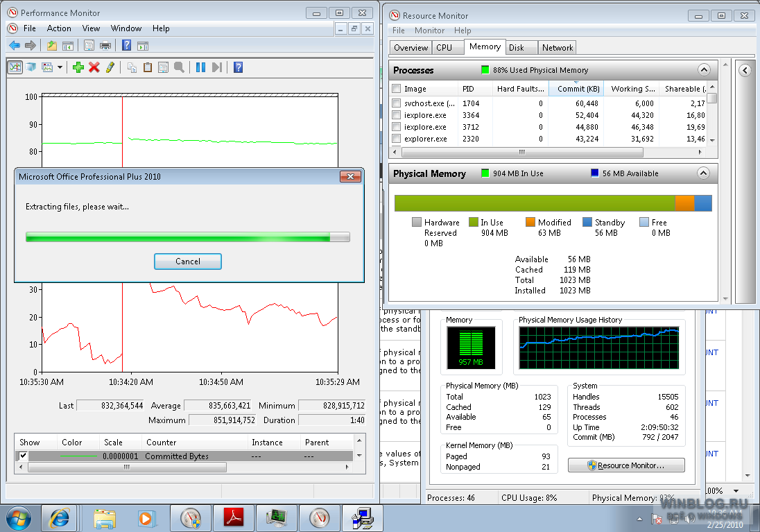Expand the side graph pane arrow button
The image size is (760, 532).
pyautogui.click(x=745, y=70)
